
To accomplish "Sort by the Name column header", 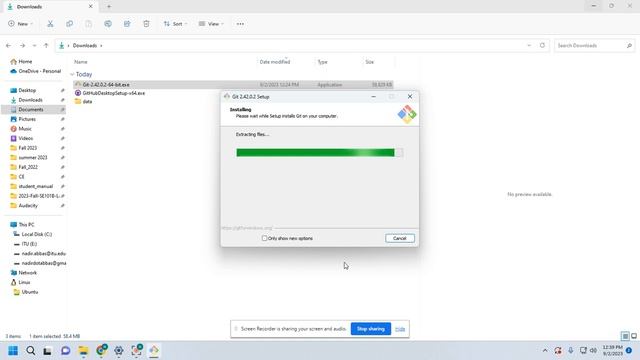I will coord(81,62).
